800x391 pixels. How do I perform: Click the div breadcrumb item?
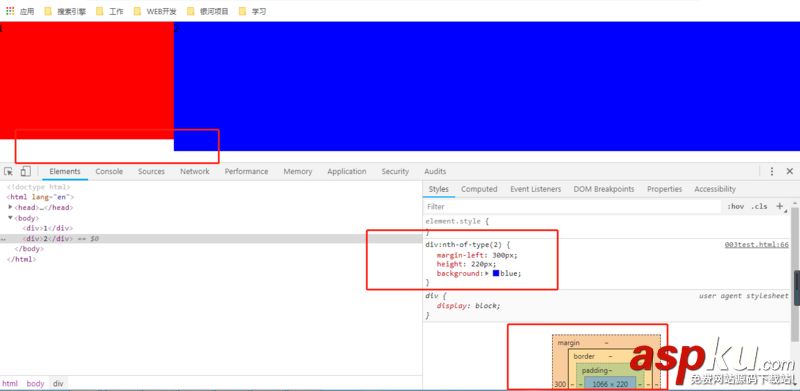pyautogui.click(x=58, y=383)
